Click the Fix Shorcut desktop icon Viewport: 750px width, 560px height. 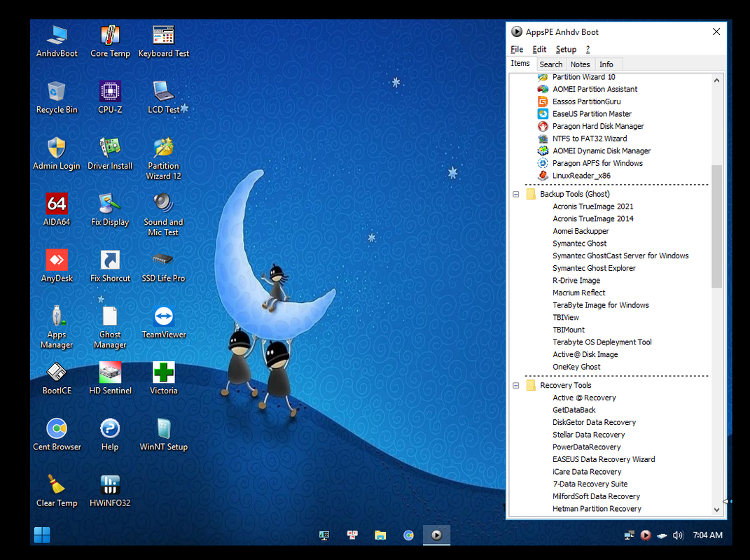(110, 266)
